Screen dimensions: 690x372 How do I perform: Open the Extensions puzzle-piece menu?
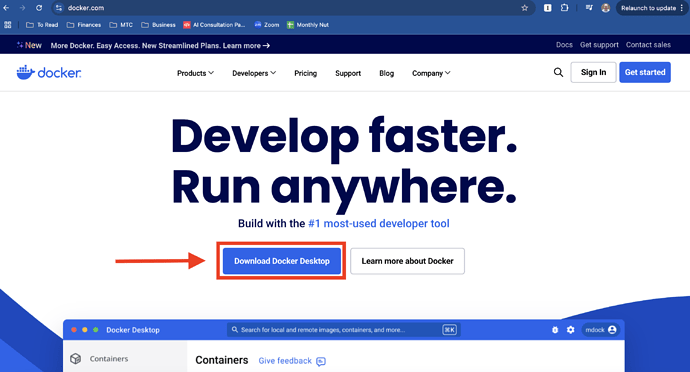tap(565, 8)
